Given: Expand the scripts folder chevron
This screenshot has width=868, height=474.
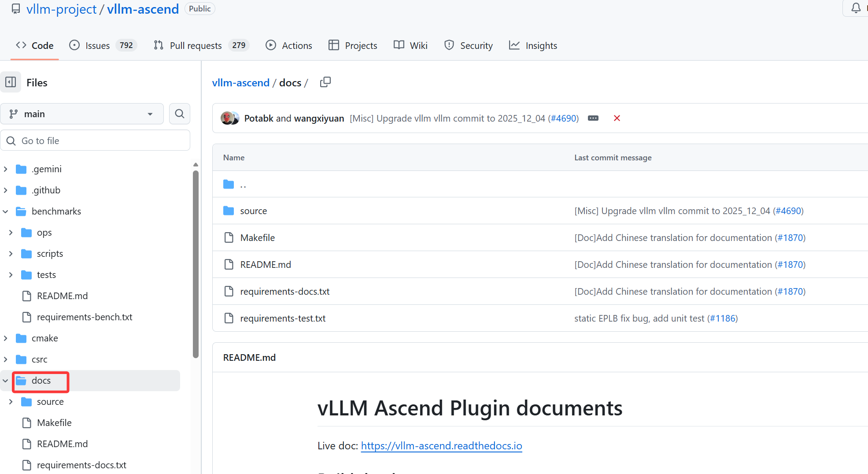Looking at the screenshot, I should 11,254.
